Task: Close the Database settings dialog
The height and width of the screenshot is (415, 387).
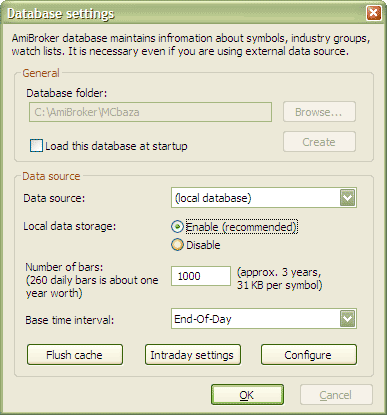Action: [x=374, y=13]
